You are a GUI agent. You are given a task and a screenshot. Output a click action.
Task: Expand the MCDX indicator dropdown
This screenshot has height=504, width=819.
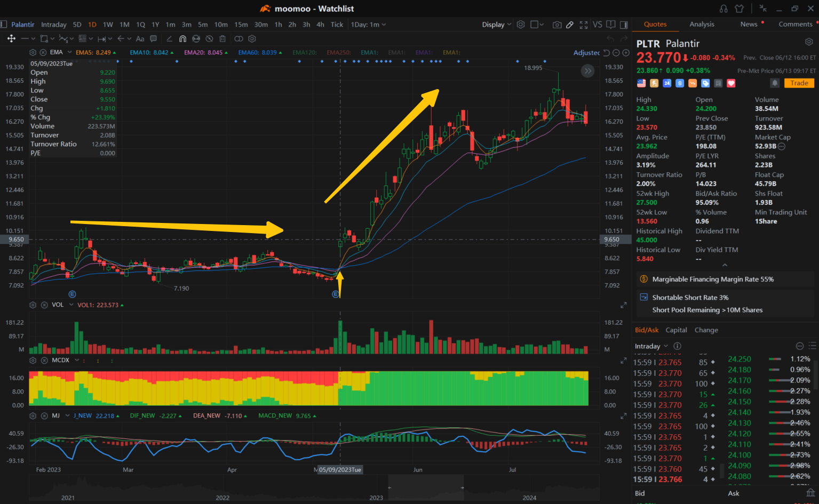[x=77, y=361]
